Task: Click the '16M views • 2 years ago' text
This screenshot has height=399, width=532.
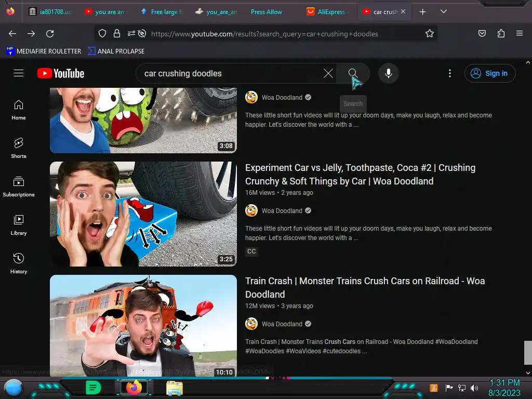Action: 279,193
